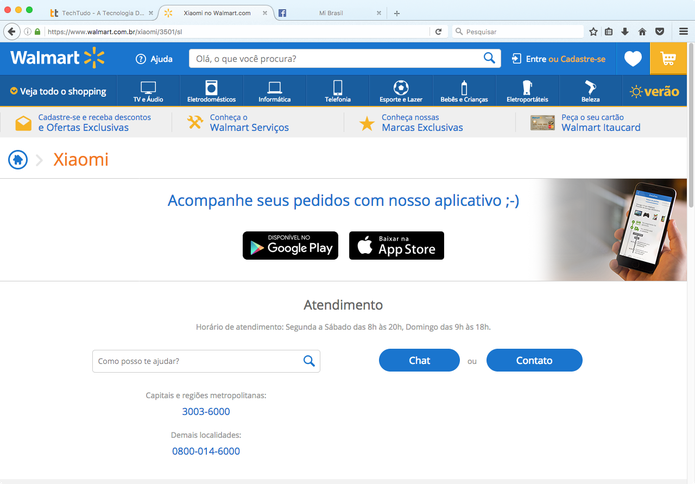Open Conheça o Walmart Serviços link
The width and height of the screenshot is (695, 484).
point(238,123)
